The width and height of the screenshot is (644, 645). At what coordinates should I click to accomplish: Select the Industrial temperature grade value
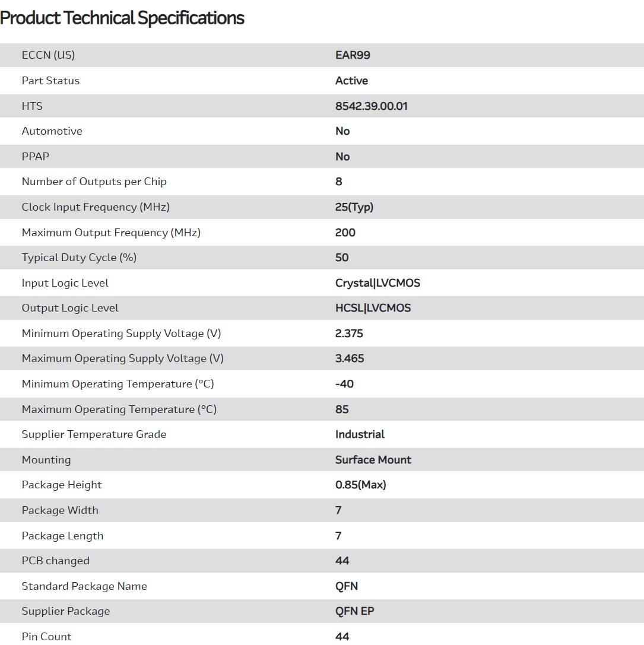click(360, 434)
